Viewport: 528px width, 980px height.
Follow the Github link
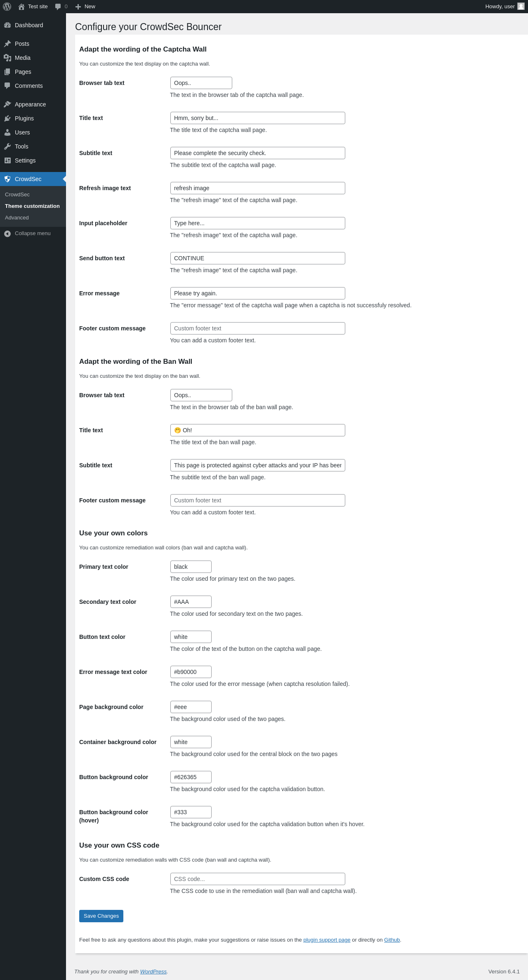click(x=392, y=940)
